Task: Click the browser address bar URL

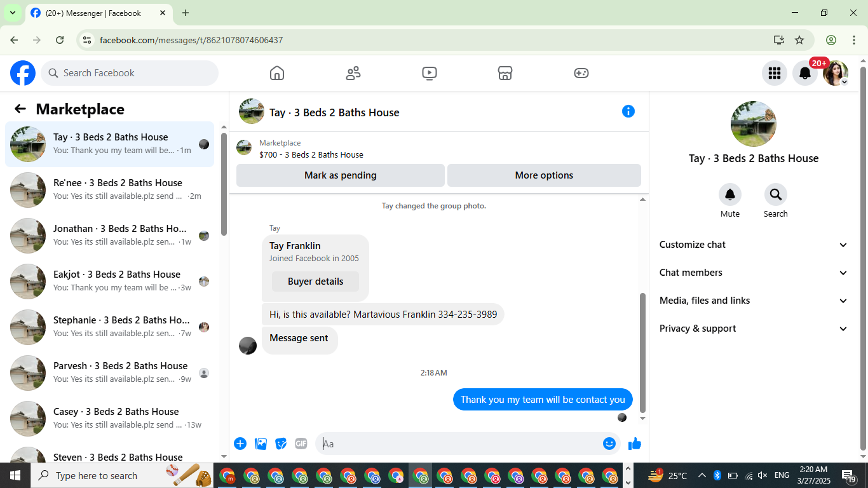Action: point(191,40)
